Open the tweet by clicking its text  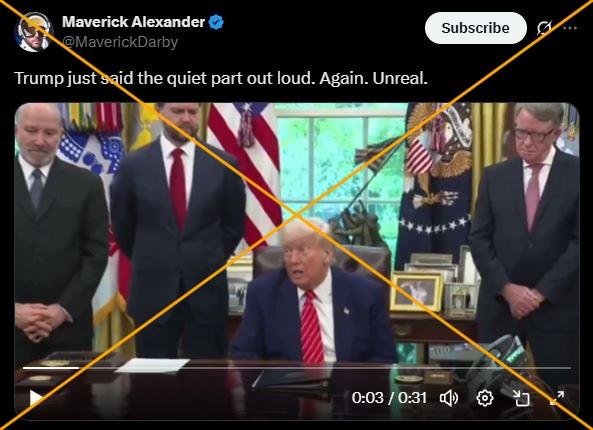(221, 78)
